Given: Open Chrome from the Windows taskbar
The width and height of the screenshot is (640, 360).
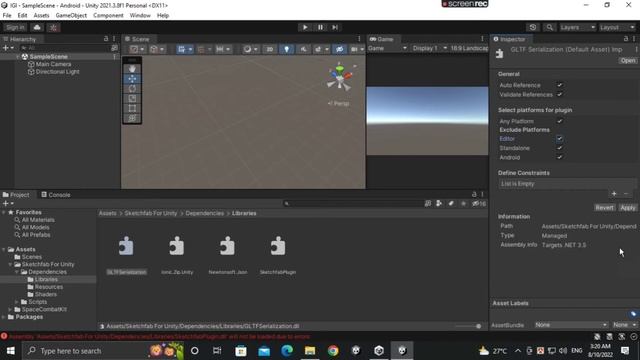Looking at the screenshot, I should 333,351.
